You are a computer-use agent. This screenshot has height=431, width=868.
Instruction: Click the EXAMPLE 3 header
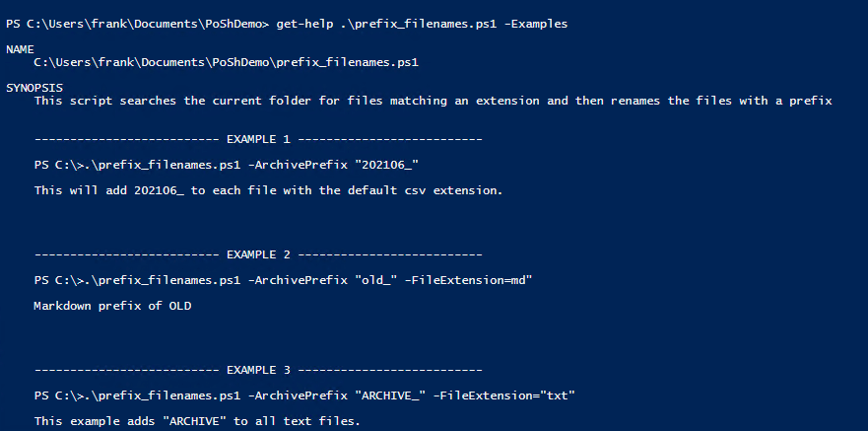257,370
